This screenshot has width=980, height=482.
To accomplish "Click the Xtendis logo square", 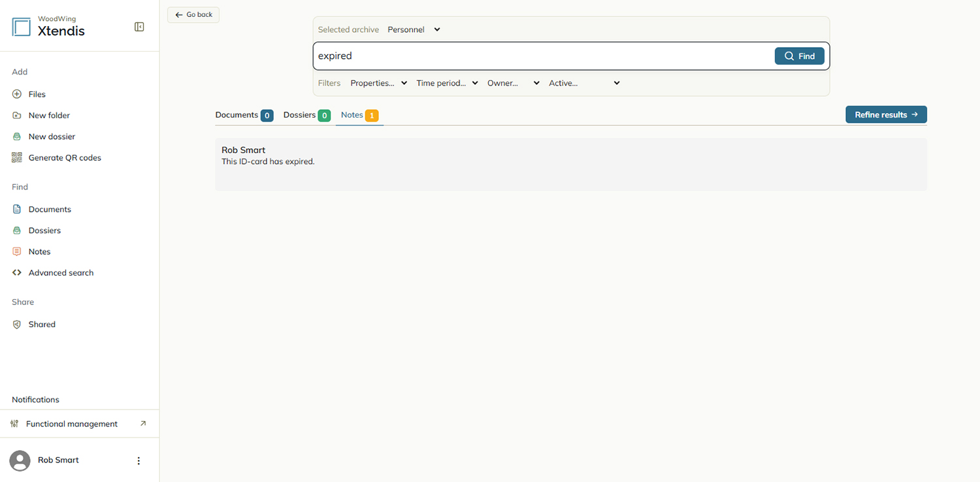I will click(22, 27).
